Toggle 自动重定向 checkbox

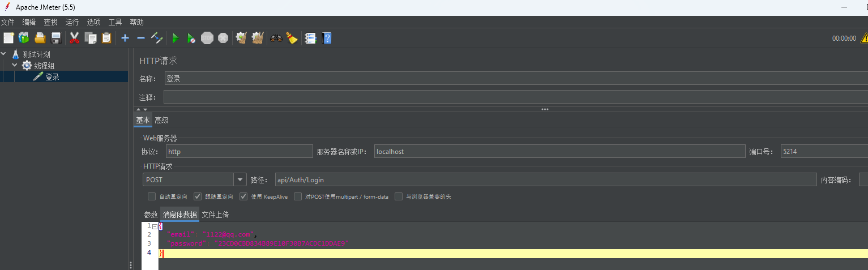coord(152,196)
